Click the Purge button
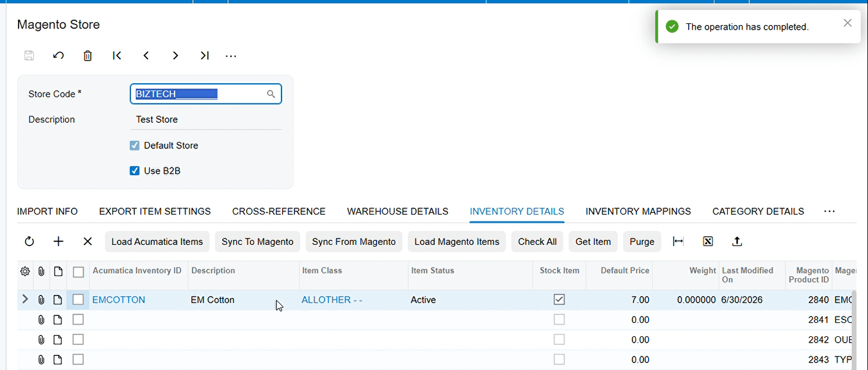868x370 pixels. coord(642,242)
